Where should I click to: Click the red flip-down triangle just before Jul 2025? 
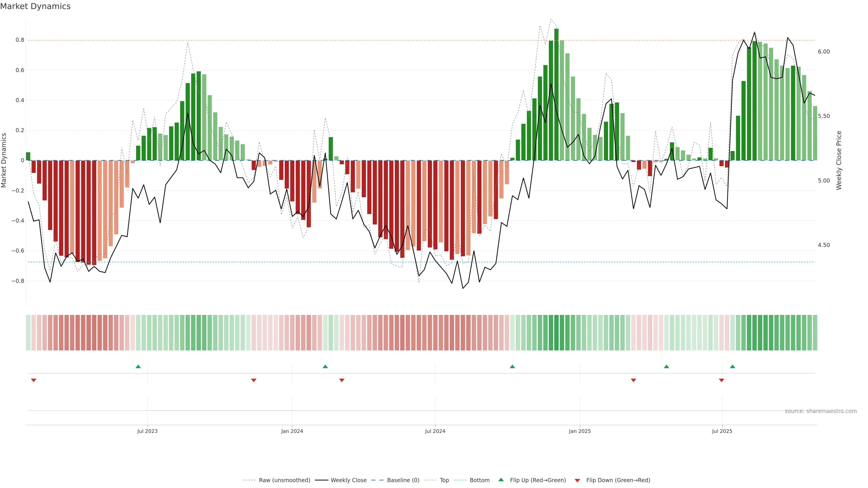(722, 380)
